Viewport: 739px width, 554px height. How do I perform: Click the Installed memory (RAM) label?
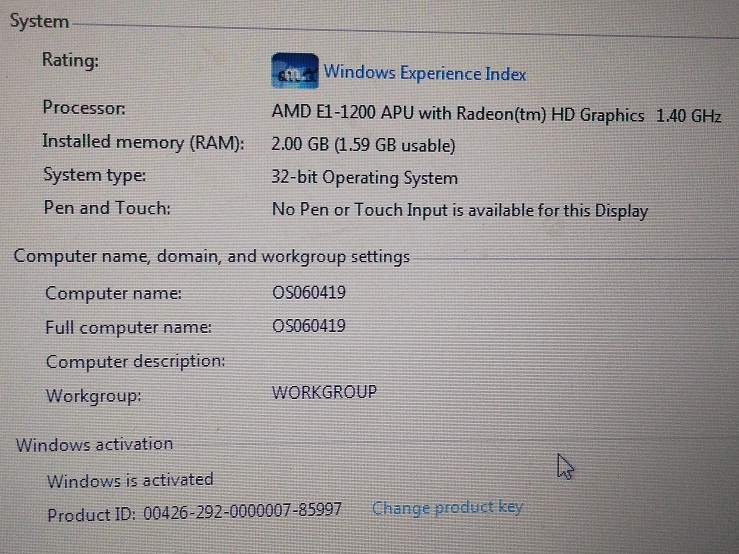click(x=143, y=142)
